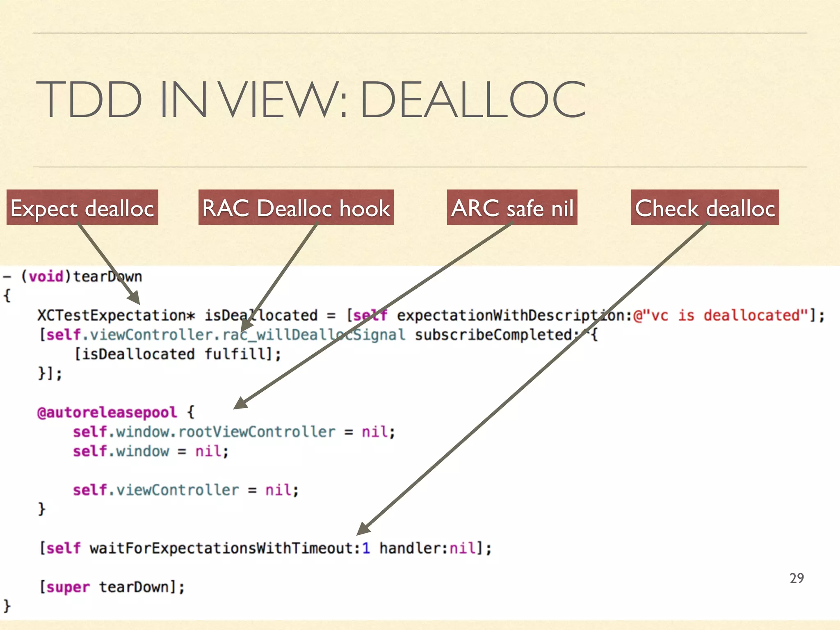Click the 'waitForExpectationsWithTimeout:1 handler:nil' line

265,548
